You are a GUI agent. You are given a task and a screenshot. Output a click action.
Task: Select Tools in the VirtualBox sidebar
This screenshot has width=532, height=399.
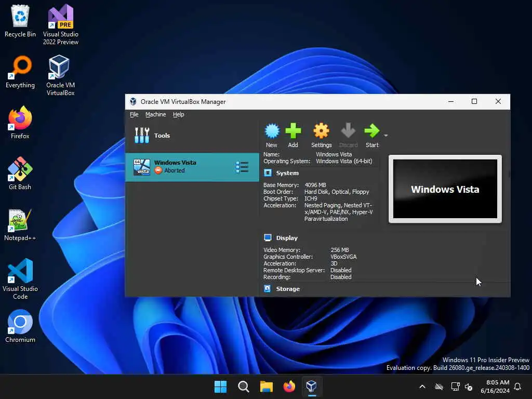(192, 136)
